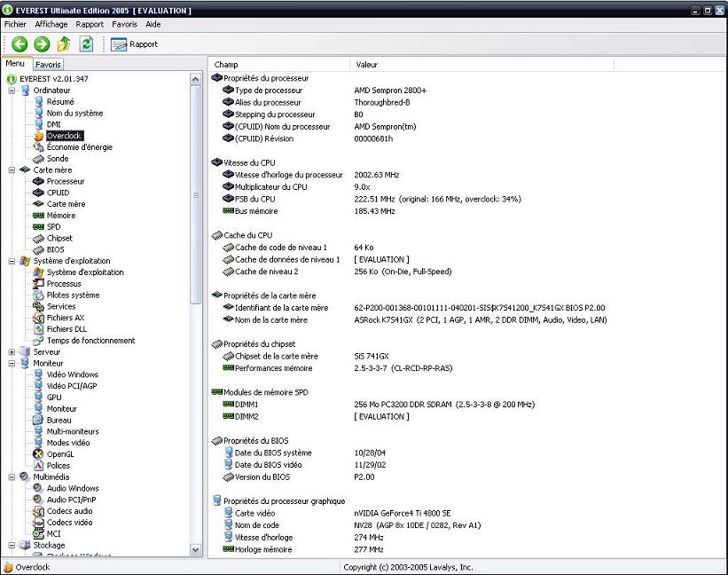Click the Processeur chip icon
Viewport: 728px width, 575px height.
(38, 182)
